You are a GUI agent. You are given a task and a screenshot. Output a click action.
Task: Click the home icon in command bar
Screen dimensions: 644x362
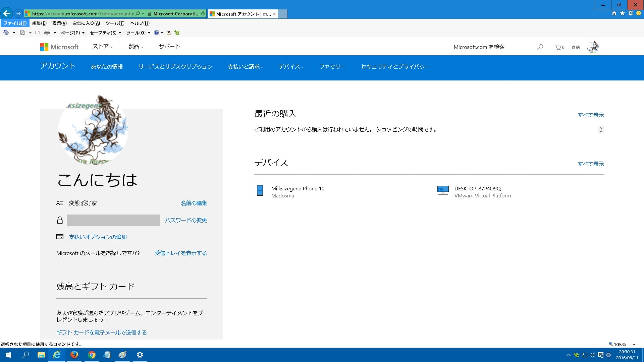pyautogui.click(x=6, y=33)
